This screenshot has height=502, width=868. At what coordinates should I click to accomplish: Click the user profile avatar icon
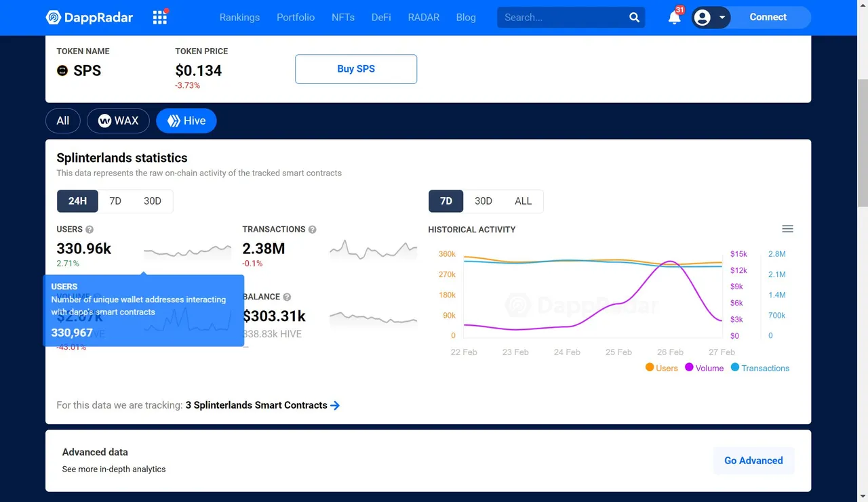[x=703, y=18]
